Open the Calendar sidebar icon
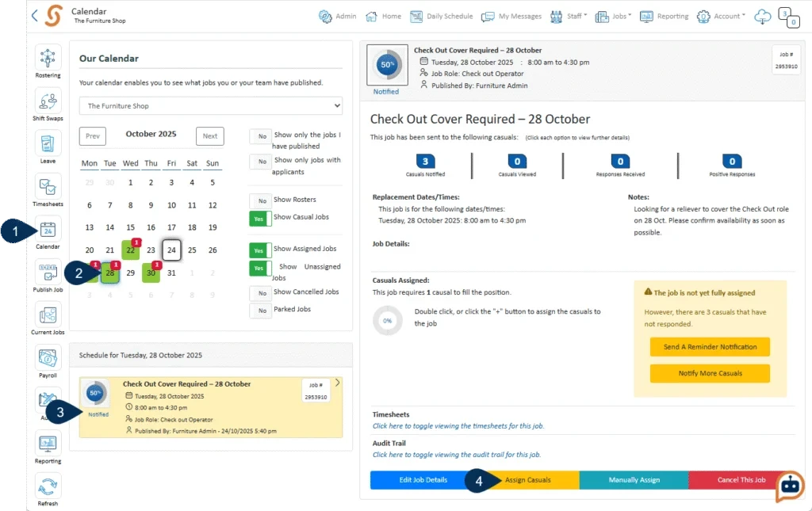The width and height of the screenshot is (812, 511). point(48,230)
